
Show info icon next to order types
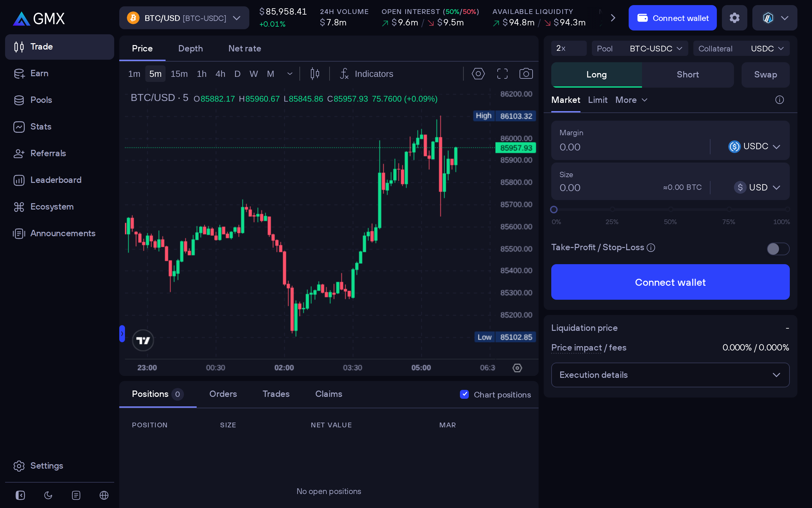coord(779,100)
